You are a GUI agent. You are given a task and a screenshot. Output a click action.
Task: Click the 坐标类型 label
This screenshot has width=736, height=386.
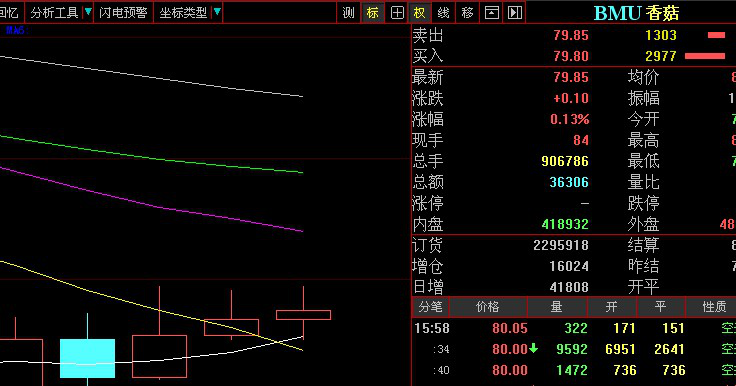[x=183, y=12]
